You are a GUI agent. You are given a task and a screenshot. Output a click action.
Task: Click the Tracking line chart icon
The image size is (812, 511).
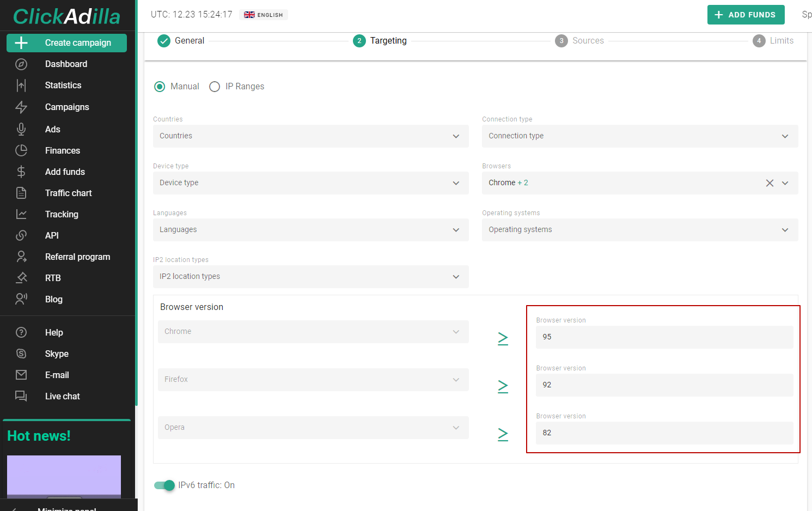21,214
